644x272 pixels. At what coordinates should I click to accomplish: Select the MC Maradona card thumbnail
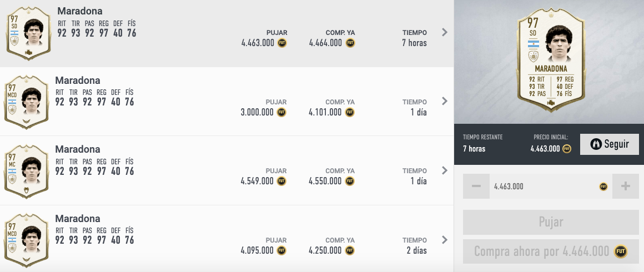pos(27,171)
